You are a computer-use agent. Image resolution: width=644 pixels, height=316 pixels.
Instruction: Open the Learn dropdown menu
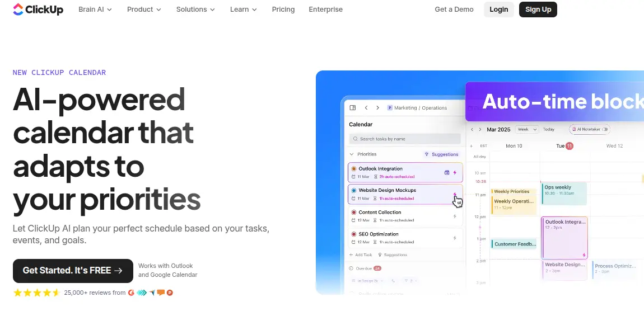[x=244, y=10]
